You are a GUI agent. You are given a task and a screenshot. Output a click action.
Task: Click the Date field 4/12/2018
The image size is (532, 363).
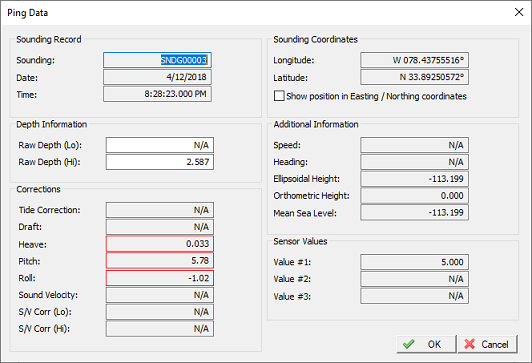click(157, 77)
